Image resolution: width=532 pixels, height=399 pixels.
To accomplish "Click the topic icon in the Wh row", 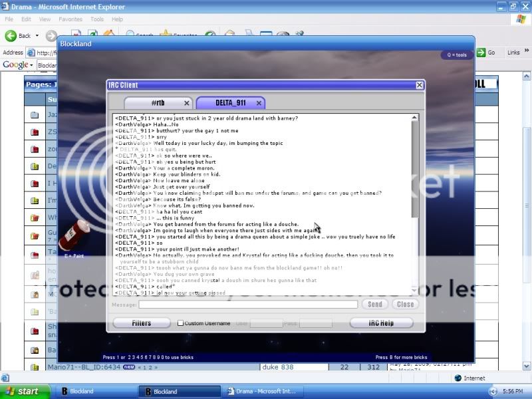I will click(x=35, y=217).
